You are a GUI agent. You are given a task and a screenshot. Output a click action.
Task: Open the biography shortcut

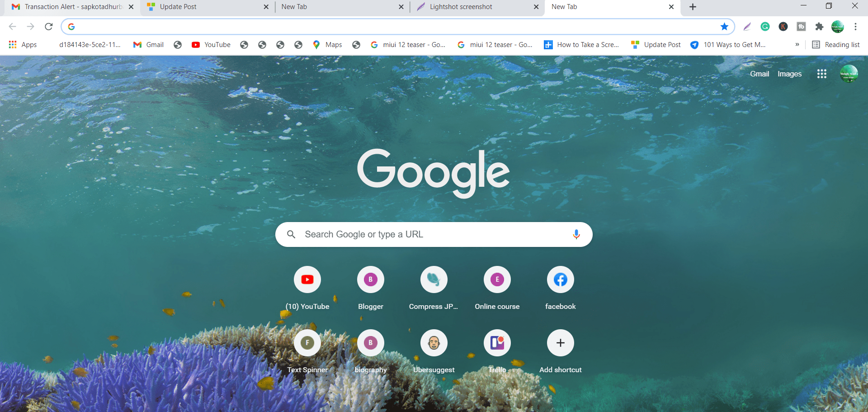pyautogui.click(x=371, y=351)
